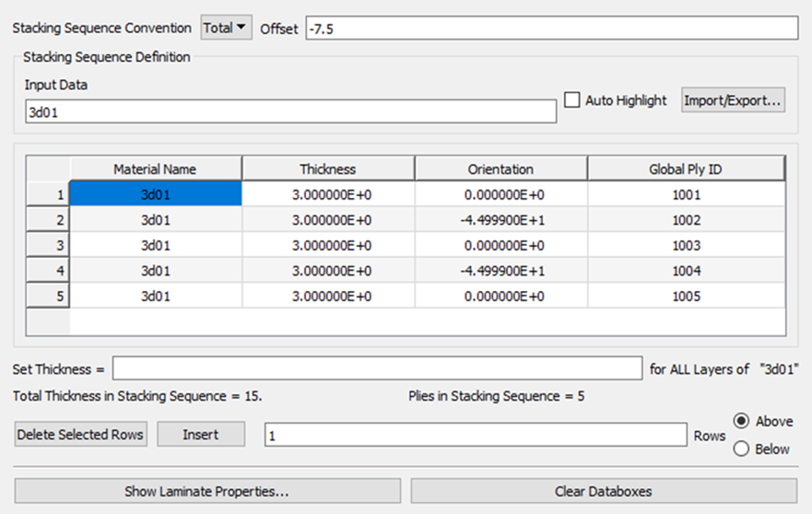Click the Orientation column header

tap(500, 169)
